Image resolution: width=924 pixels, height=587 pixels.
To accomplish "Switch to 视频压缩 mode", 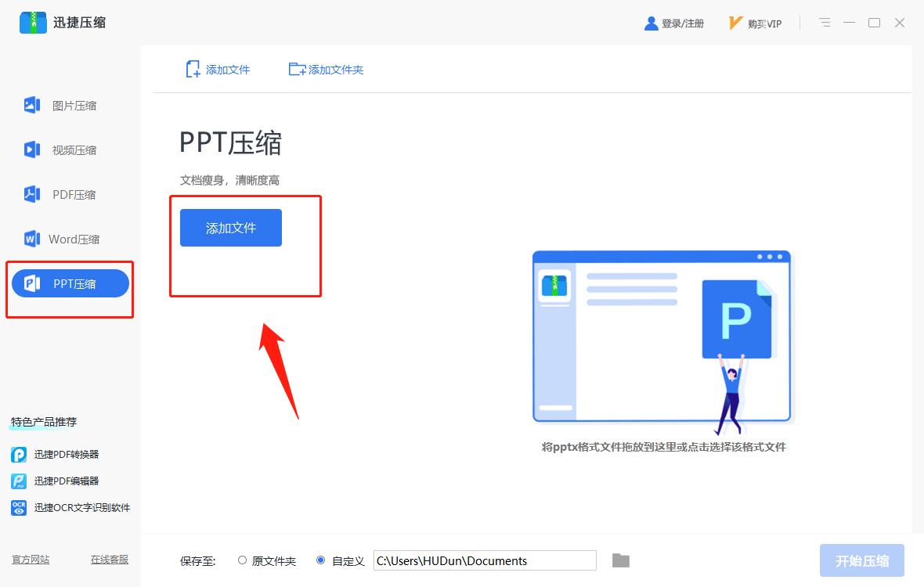I will 67,149.
